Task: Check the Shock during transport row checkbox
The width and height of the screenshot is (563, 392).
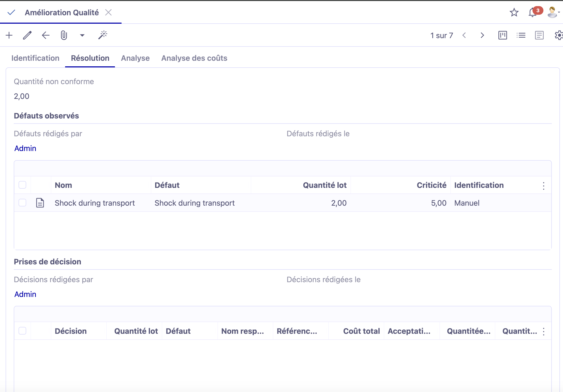Action: (x=22, y=203)
